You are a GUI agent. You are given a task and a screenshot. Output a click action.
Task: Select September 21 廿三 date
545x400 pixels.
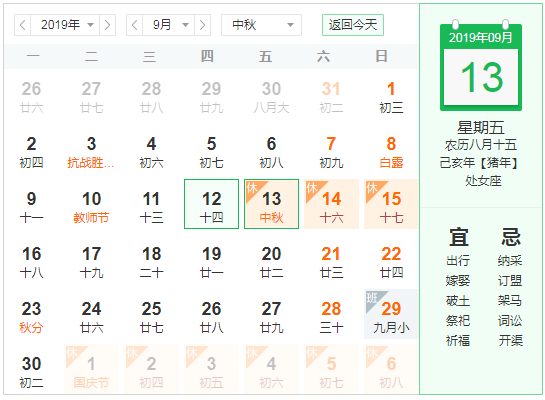[x=331, y=262]
